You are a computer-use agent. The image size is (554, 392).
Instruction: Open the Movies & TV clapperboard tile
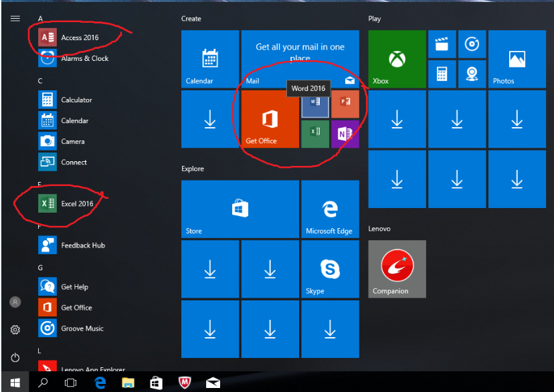(442, 44)
